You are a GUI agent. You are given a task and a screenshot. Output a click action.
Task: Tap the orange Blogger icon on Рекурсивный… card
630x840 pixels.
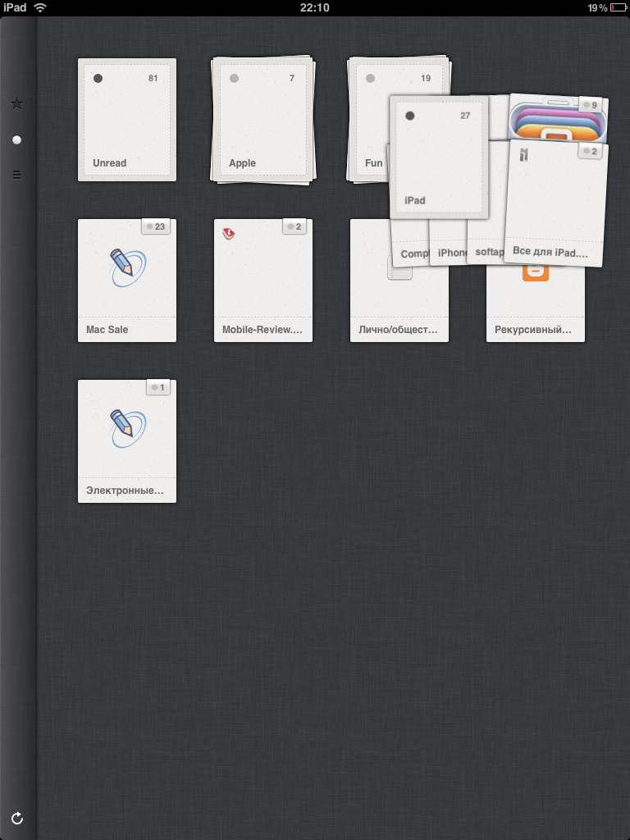point(535,272)
